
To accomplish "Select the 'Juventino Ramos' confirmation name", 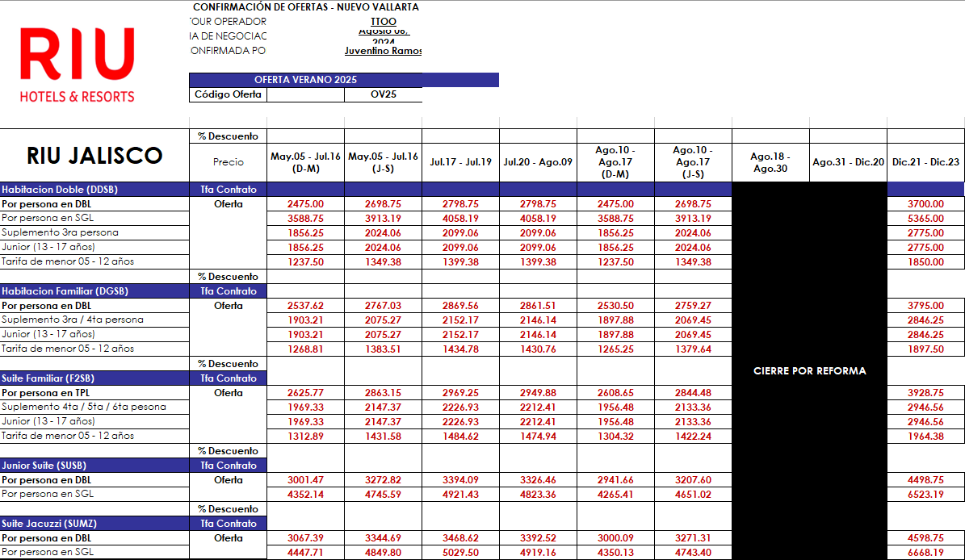I will click(x=384, y=51).
